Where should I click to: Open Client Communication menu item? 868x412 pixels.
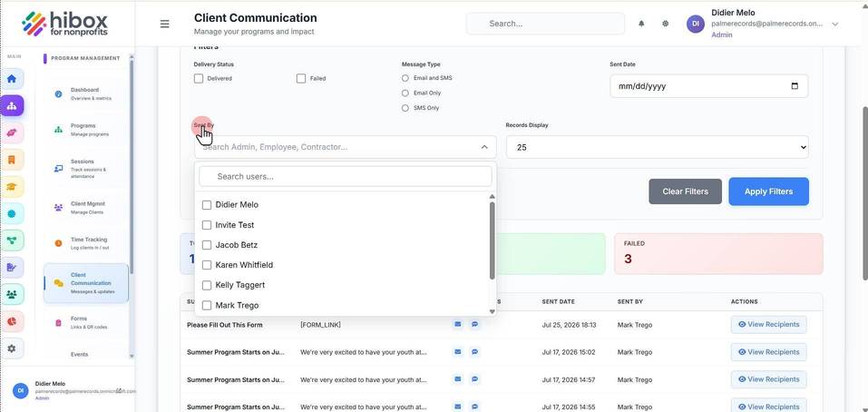click(86, 283)
